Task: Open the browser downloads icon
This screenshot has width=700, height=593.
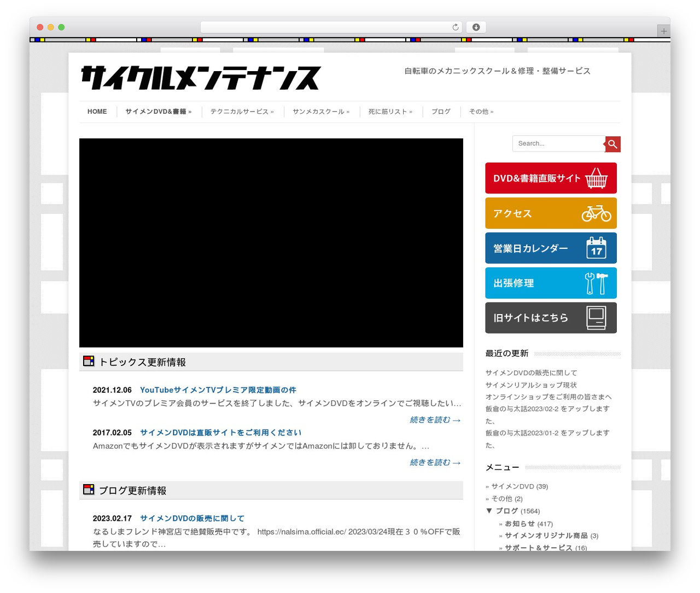Action: [x=476, y=27]
